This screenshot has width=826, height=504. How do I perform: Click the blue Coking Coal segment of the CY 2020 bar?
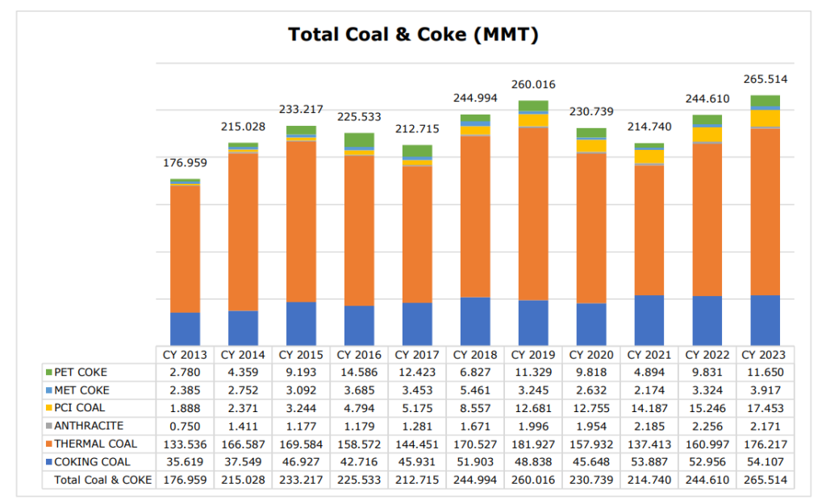pos(590,323)
